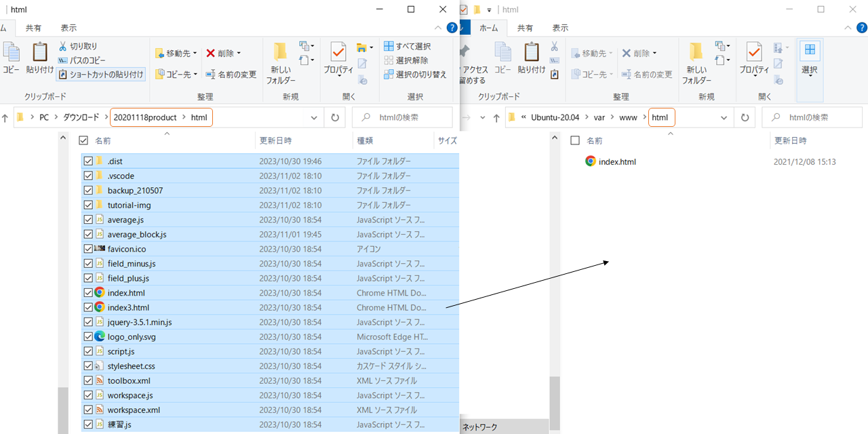Click Select (選択) icon in right window ribbon
The image size is (868, 434).
(810, 52)
